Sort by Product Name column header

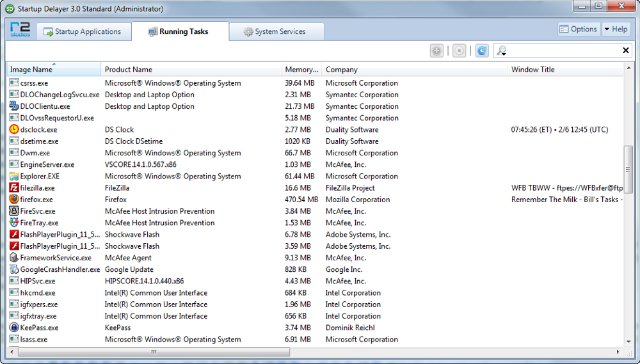tap(191, 69)
